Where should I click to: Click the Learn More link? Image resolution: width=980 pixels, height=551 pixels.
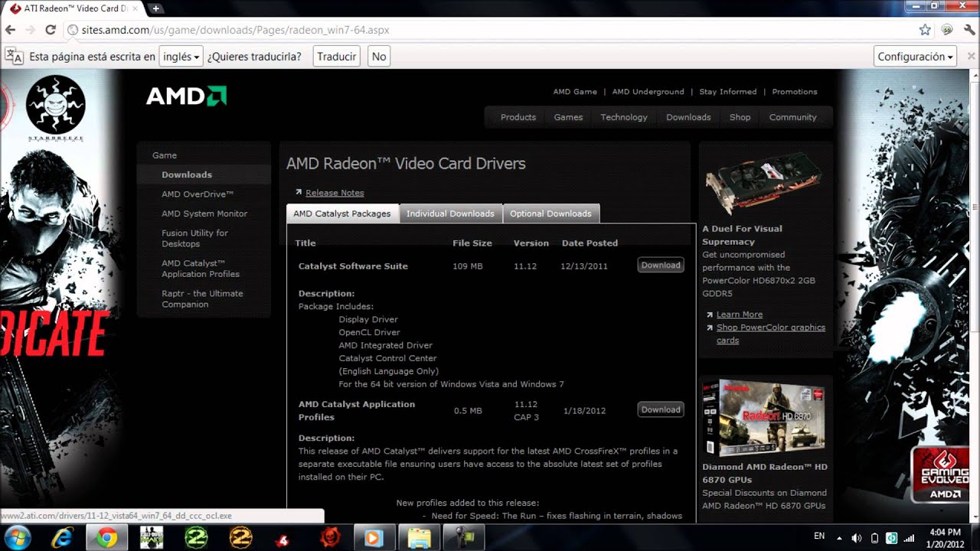[739, 315]
